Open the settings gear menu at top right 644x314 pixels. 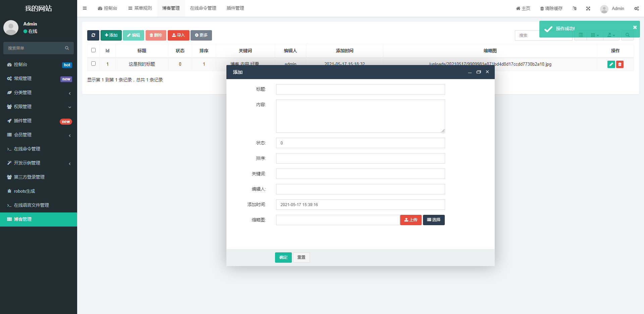click(636, 8)
